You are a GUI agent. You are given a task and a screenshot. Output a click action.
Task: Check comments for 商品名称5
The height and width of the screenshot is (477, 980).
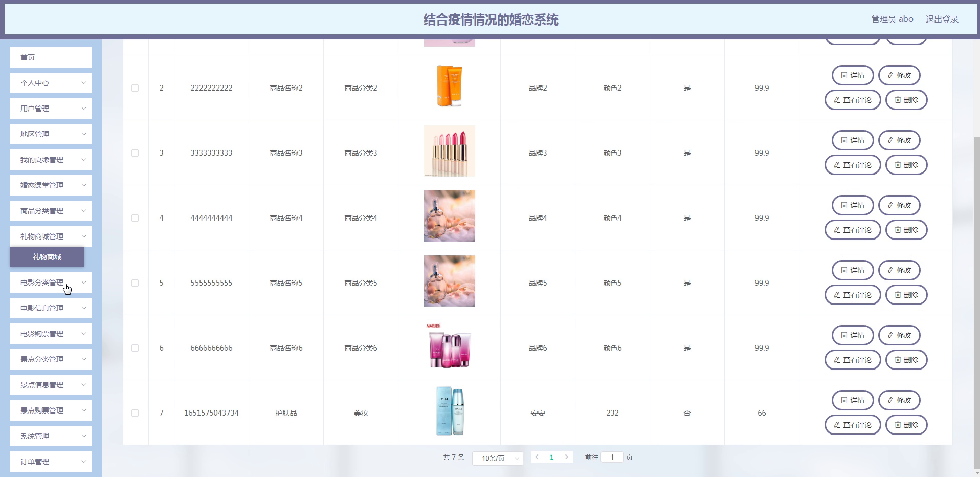tap(853, 295)
